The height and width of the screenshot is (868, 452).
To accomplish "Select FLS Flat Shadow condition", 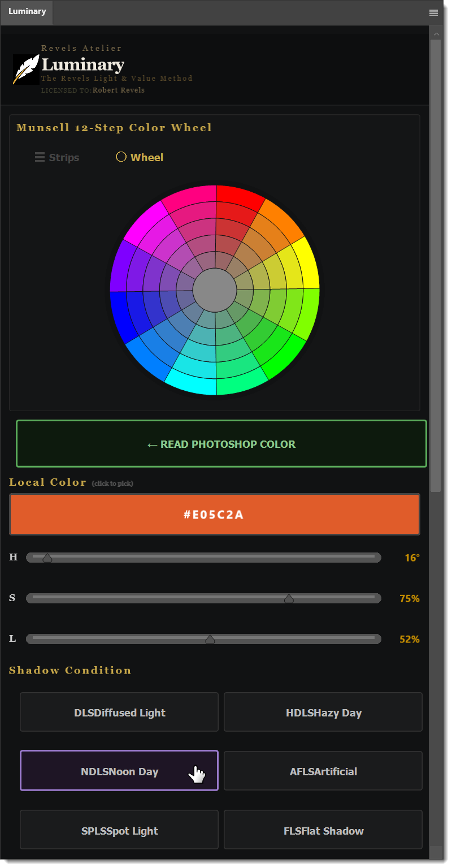I will point(323,830).
